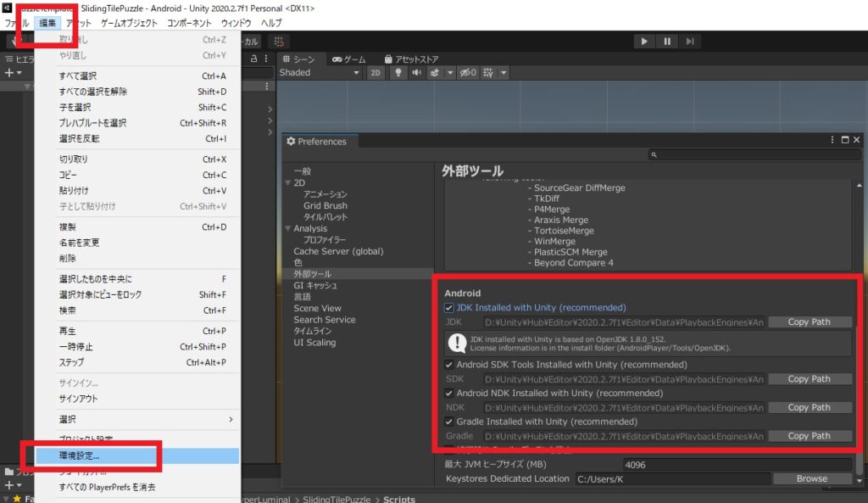The image size is (868, 503).
Task: Click the JVM heap size field 4096
Action: click(x=737, y=465)
